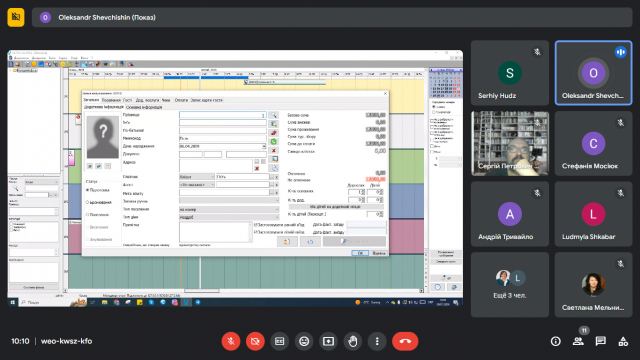Expand the 'на номер' dropdown in dialog

pos(229,209)
